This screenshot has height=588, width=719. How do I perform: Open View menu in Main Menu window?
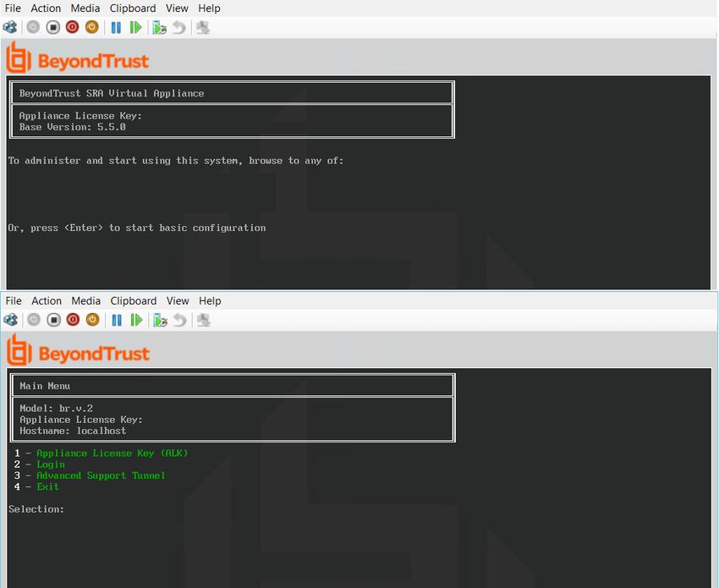point(178,301)
